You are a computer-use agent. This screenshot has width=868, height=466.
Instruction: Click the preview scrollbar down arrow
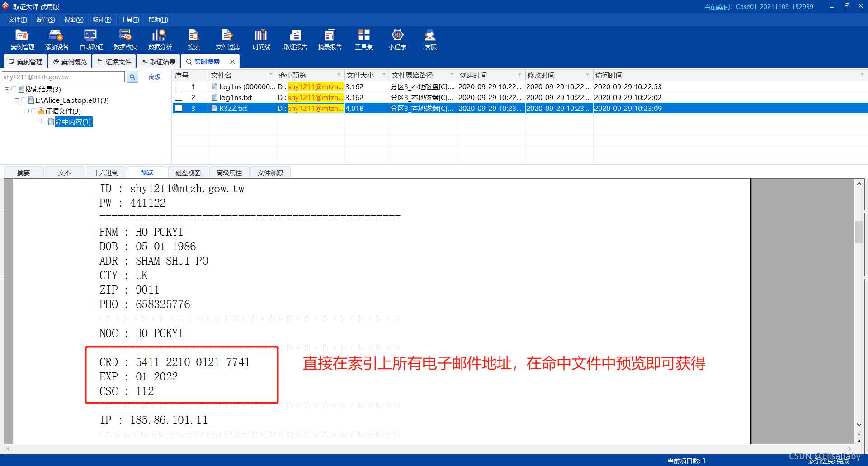(859, 425)
